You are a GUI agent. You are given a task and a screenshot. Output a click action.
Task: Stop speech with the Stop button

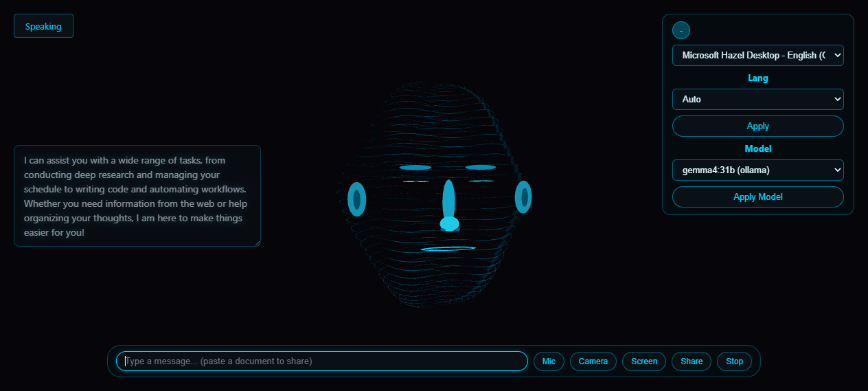[734, 361]
